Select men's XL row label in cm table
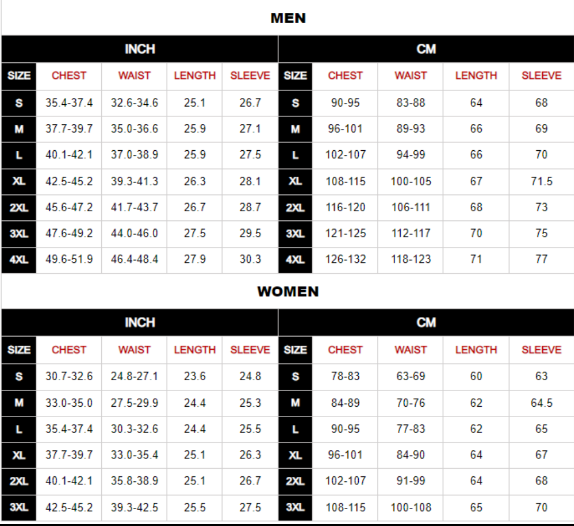The image size is (574, 526). pos(295,182)
